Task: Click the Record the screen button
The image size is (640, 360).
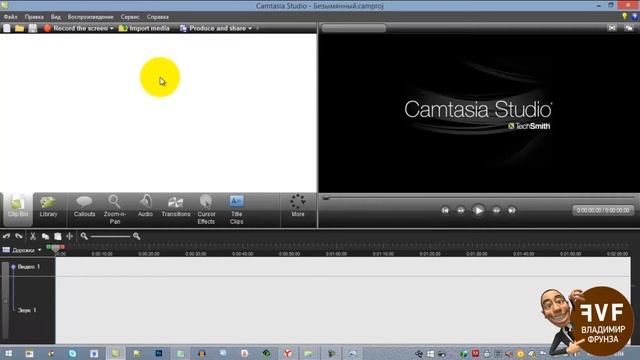Action: tap(76, 28)
